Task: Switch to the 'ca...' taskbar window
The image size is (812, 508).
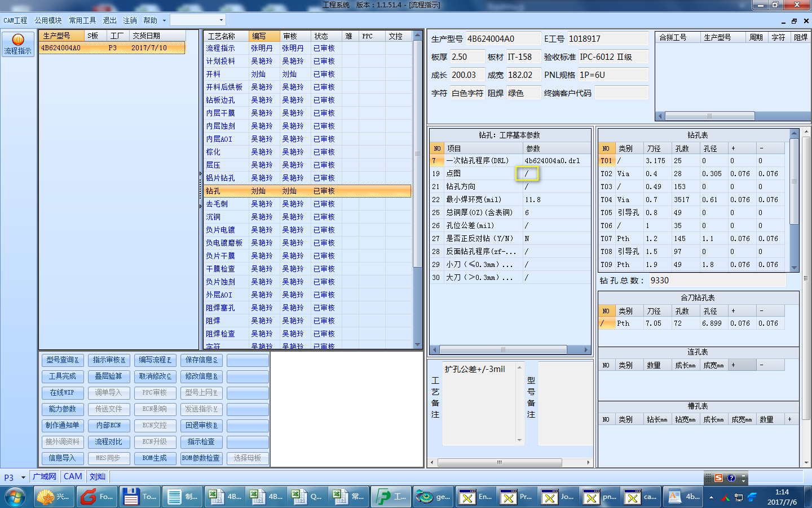Action: tap(642, 497)
